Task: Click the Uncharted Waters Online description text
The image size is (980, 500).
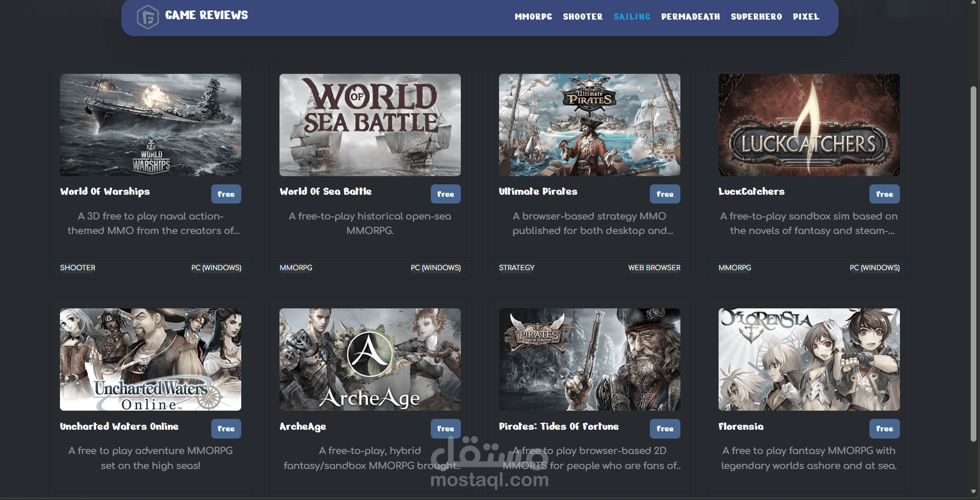Action: pyautogui.click(x=150, y=458)
